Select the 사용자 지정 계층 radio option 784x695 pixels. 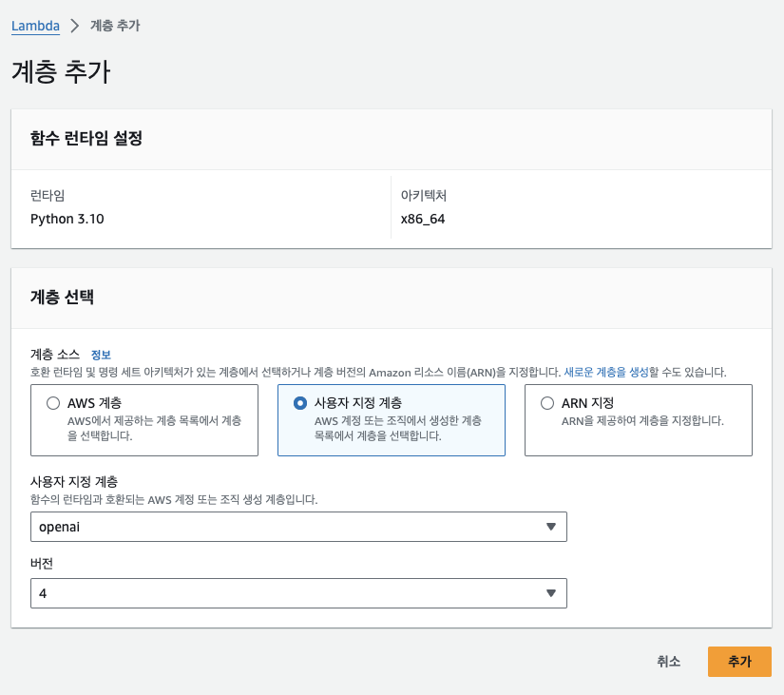point(300,403)
